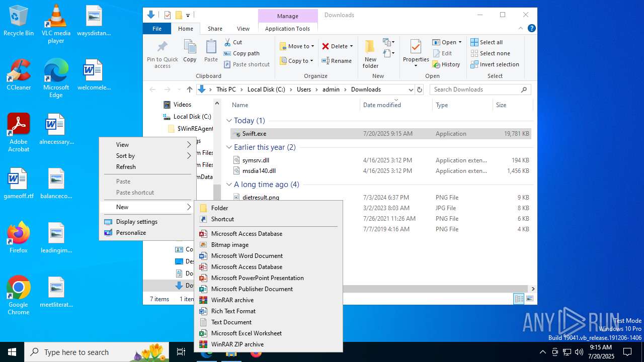Sort by Date modified column header
The height and width of the screenshot is (362, 644).
(x=396, y=105)
